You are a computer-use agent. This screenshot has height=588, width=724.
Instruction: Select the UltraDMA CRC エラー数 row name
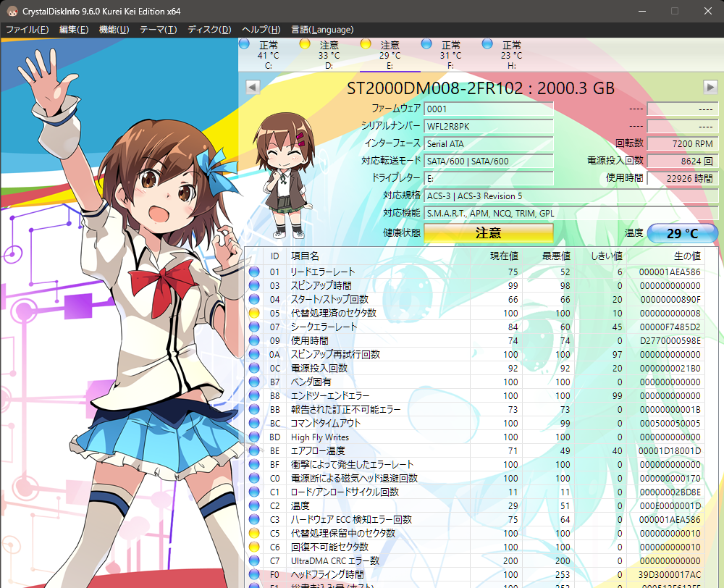tap(334, 560)
